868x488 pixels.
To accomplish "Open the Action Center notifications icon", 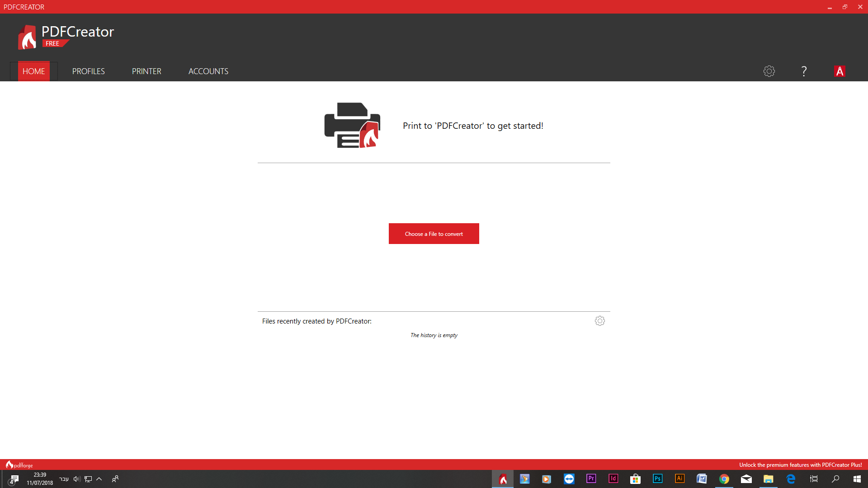I will pos(14,479).
